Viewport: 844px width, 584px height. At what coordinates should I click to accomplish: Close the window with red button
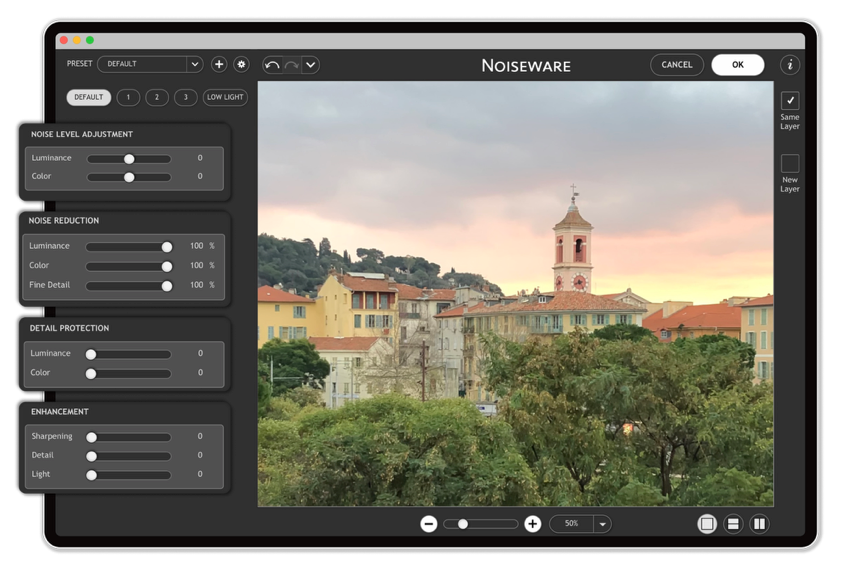64,40
